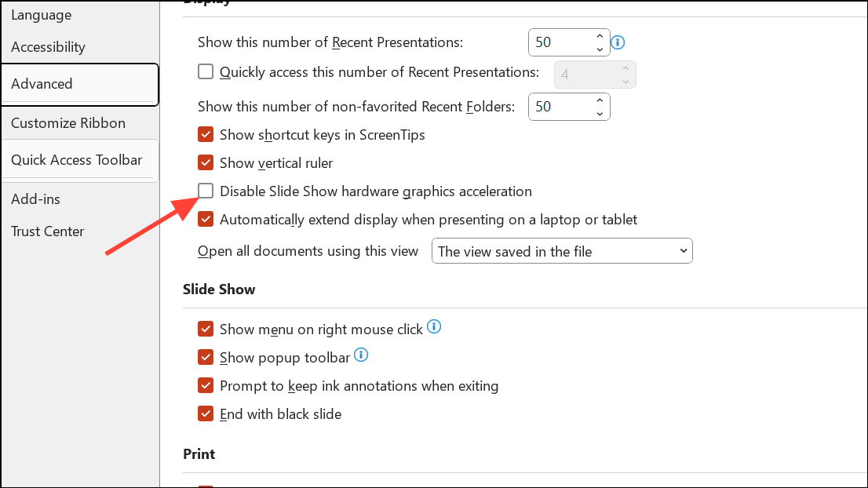Viewport: 868px width, 488px height.
Task: Select the Accessibility category
Action: (x=48, y=46)
